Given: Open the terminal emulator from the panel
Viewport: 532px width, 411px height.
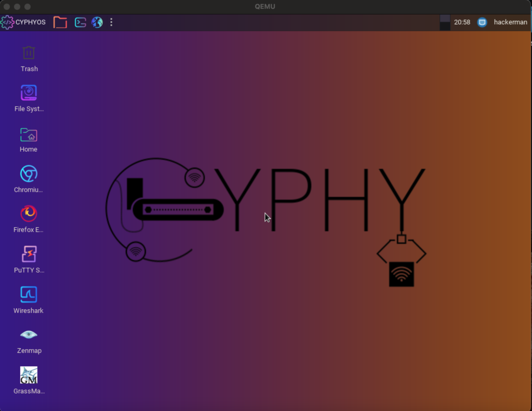Looking at the screenshot, I should point(81,22).
